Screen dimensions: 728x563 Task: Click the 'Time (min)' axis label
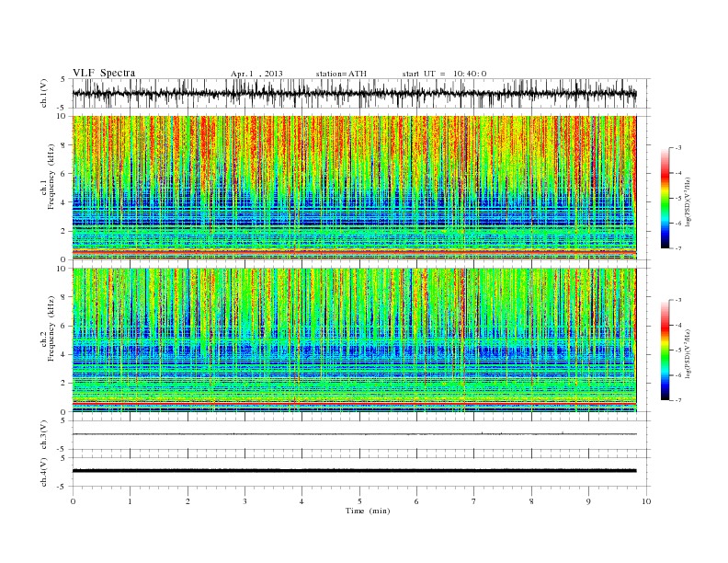click(368, 511)
